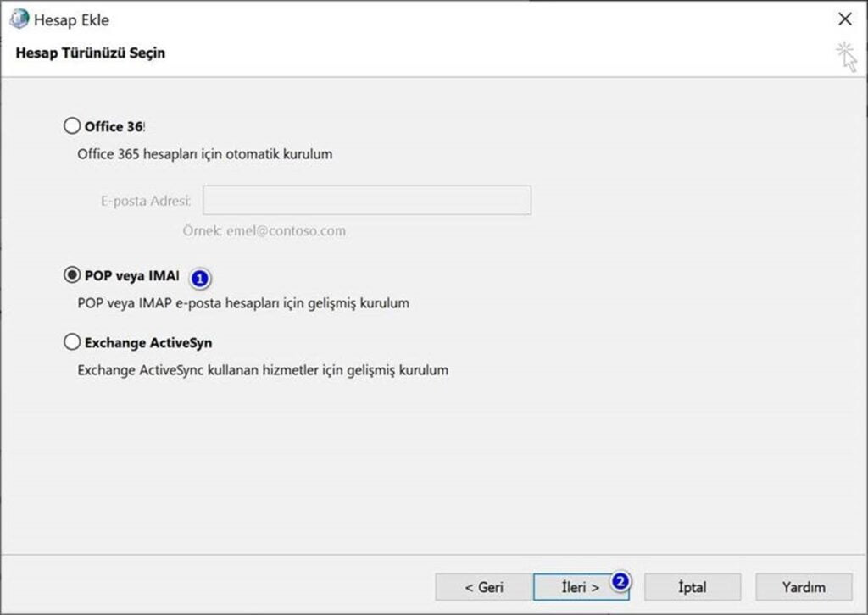Click the 'Örnek: emel@contoso.com' hint text
The height and width of the screenshot is (615, 868).
pos(264,230)
